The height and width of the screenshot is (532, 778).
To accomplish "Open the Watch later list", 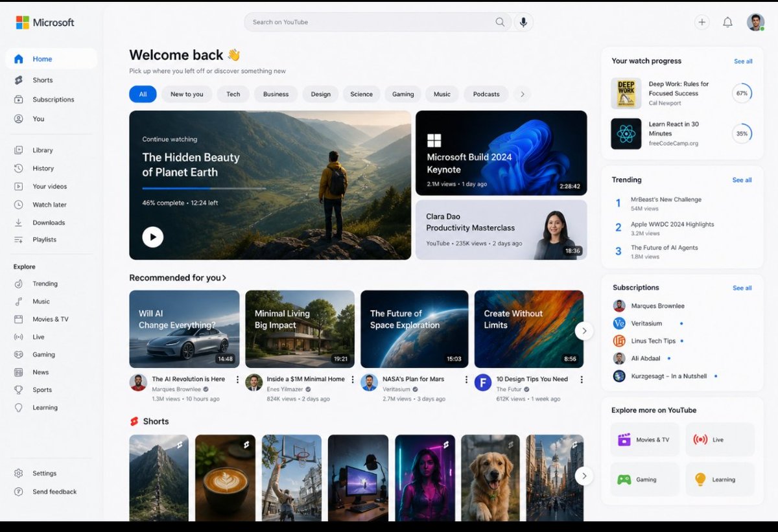I will (49, 205).
